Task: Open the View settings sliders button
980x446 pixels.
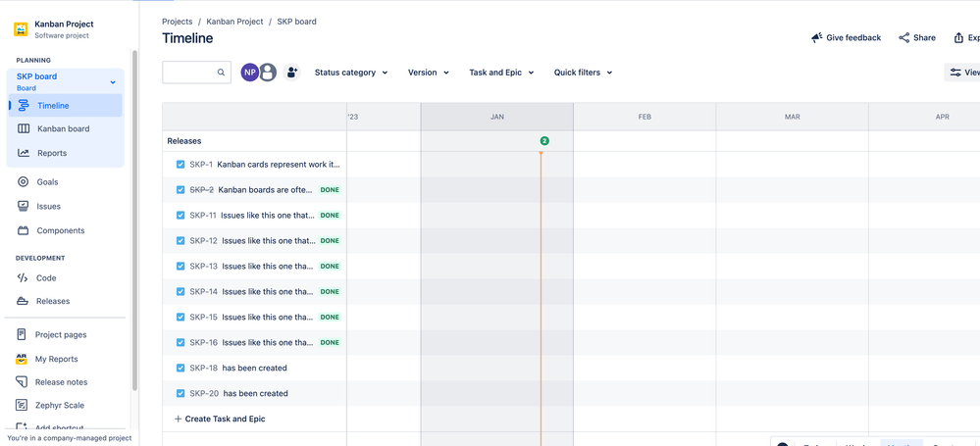Action: coord(962,73)
